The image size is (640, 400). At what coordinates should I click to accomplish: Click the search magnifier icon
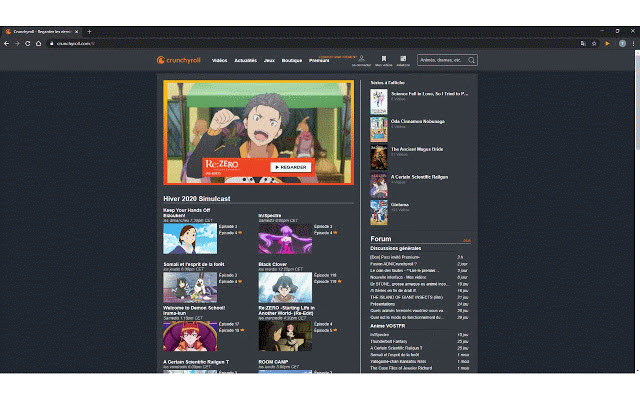(x=471, y=60)
